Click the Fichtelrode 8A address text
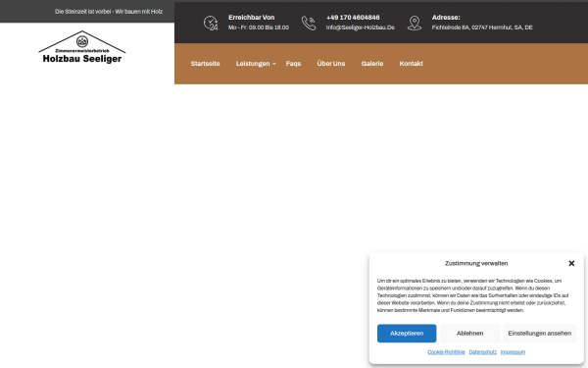 [482, 27]
